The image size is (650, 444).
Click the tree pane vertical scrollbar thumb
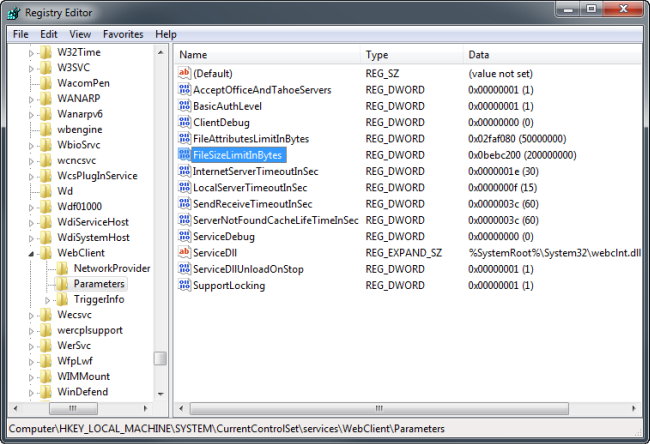point(160,358)
